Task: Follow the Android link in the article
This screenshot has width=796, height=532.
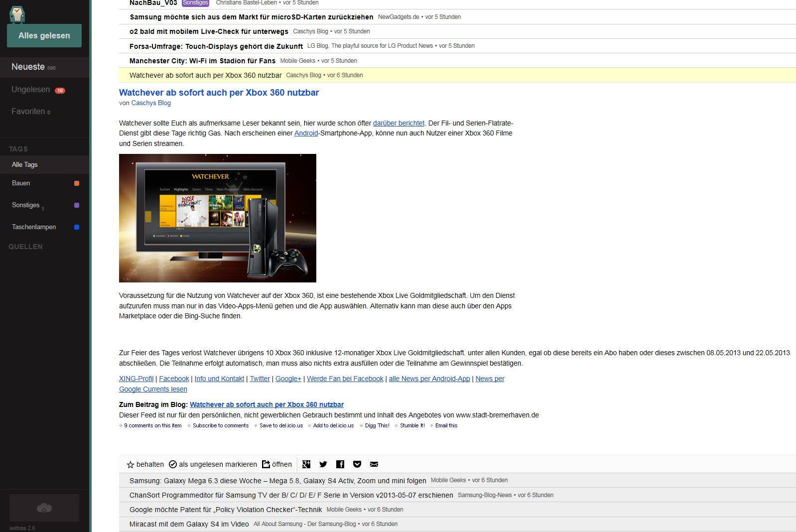Action: click(306, 133)
